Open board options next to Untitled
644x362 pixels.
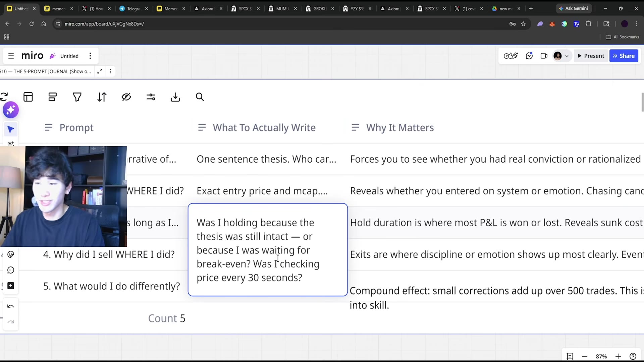pos(90,56)
